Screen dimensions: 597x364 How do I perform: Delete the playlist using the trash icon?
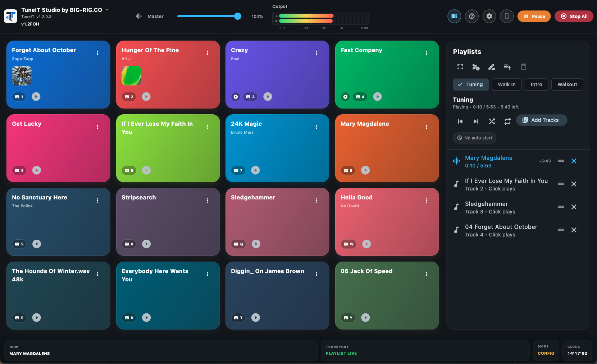[x=523, y=67]
